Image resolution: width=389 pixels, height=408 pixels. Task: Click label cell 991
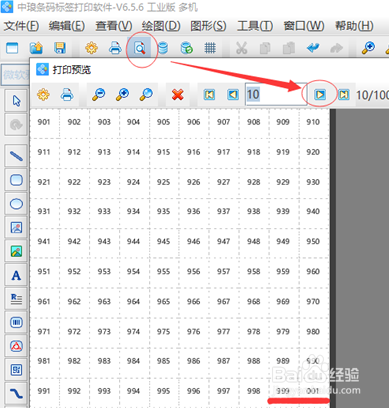tap(44, 391)
